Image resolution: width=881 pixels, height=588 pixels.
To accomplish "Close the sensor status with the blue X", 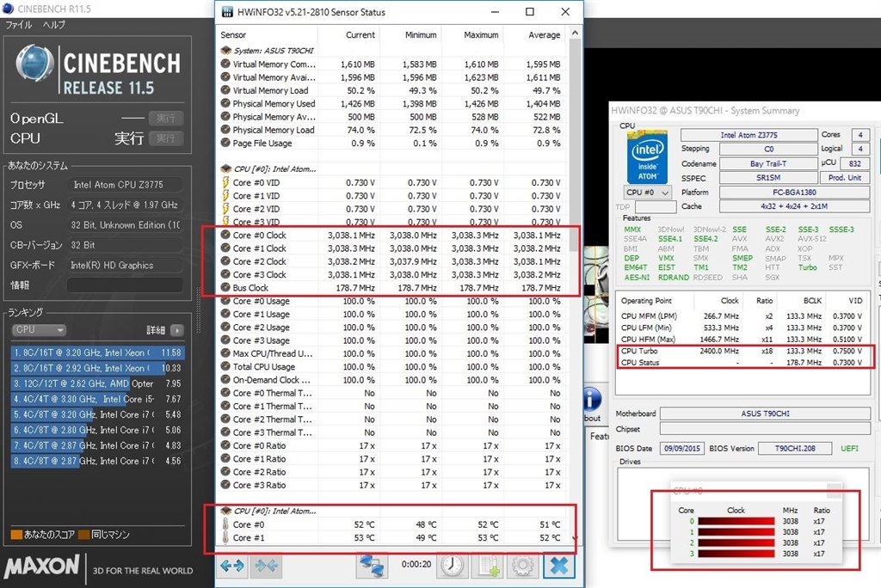I will 559,566.
